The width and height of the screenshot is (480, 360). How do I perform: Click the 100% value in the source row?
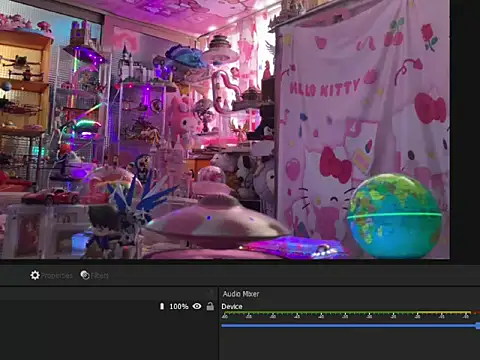point(179,306)
